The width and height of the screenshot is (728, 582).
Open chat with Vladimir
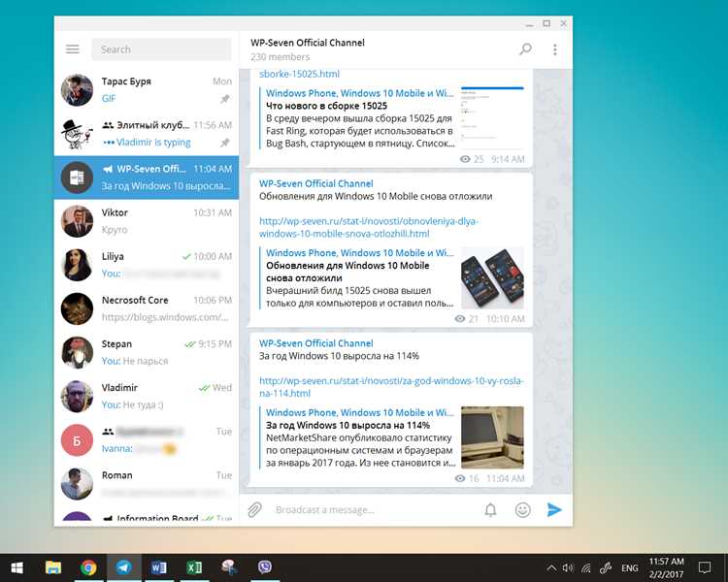(147, 397)
